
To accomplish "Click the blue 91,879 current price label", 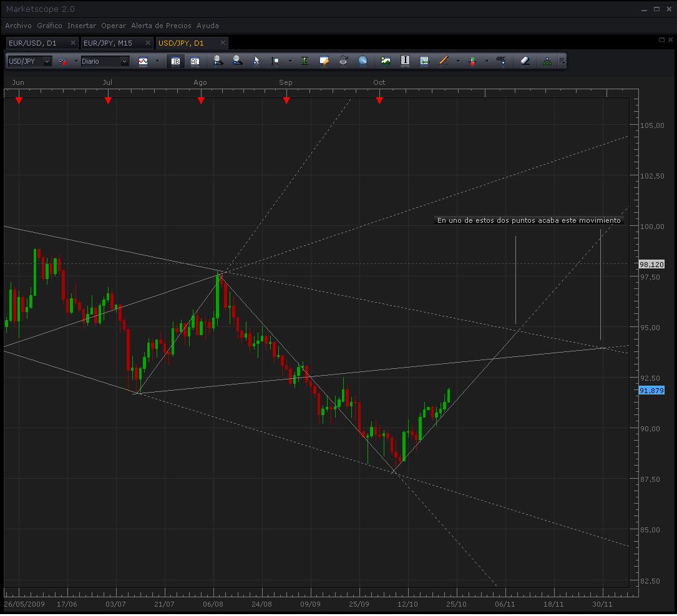I will 651,391.
